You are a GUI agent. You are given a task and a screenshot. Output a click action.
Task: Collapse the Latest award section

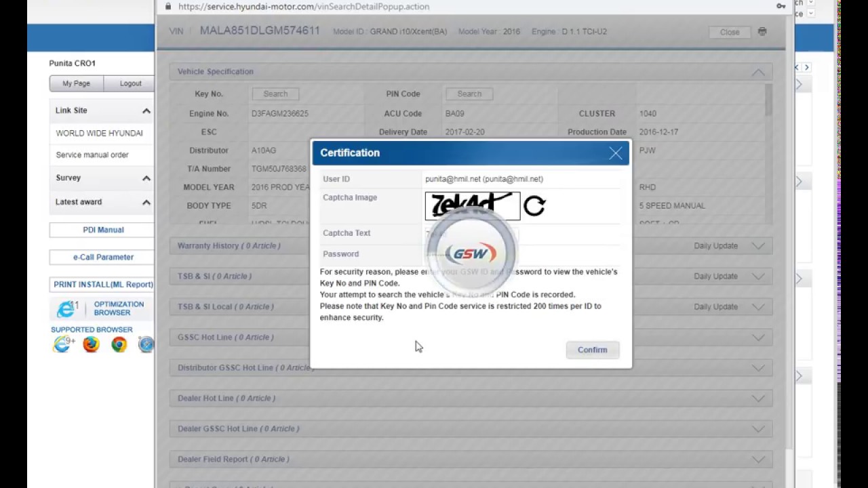click(x=146, y=203)
